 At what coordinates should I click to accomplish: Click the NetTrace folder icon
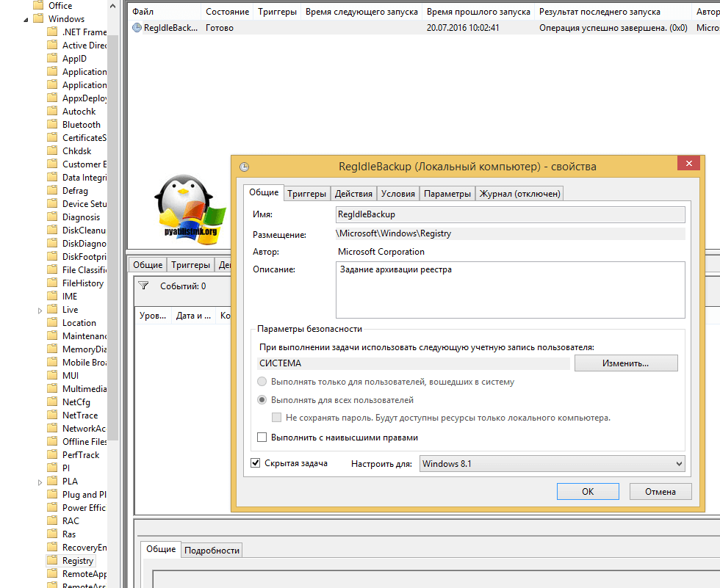click(x=52, y=415)
